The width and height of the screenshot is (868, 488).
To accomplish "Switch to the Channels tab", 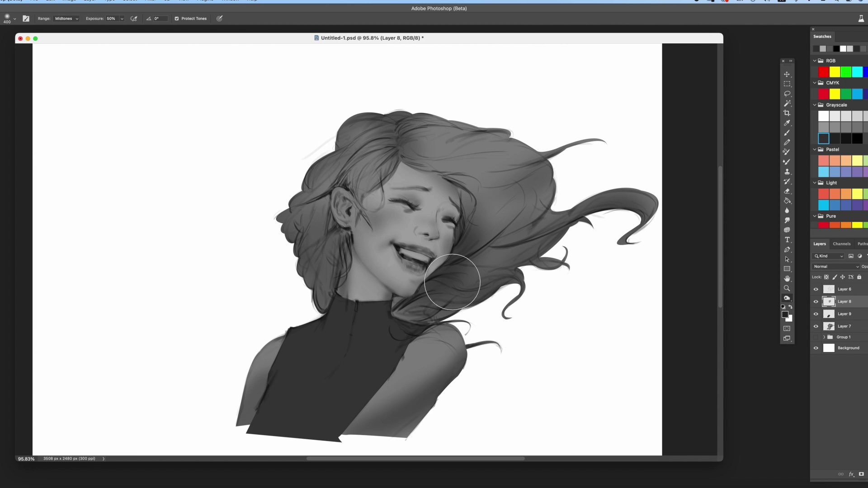I will pyautogui.click(x=841, y=244).
